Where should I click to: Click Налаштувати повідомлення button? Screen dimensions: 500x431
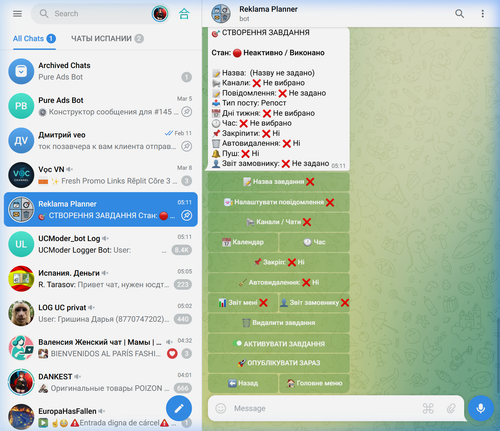coord(279,202)
